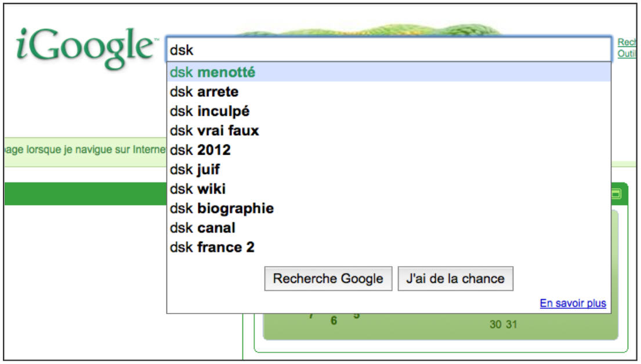The image size is (641, 364).
Task: Click the iGoogle logo
Action: (x=86, y=48)
